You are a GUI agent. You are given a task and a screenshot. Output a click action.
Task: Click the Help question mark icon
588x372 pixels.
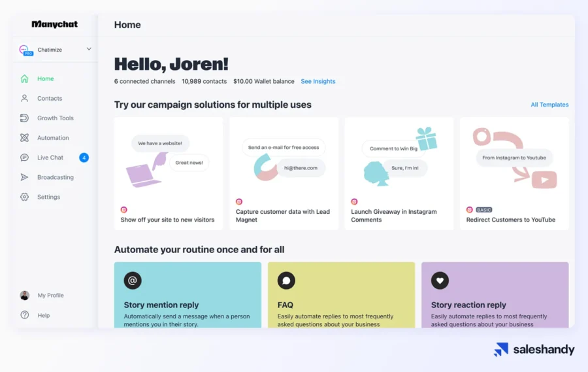click(x=25, y=315)
